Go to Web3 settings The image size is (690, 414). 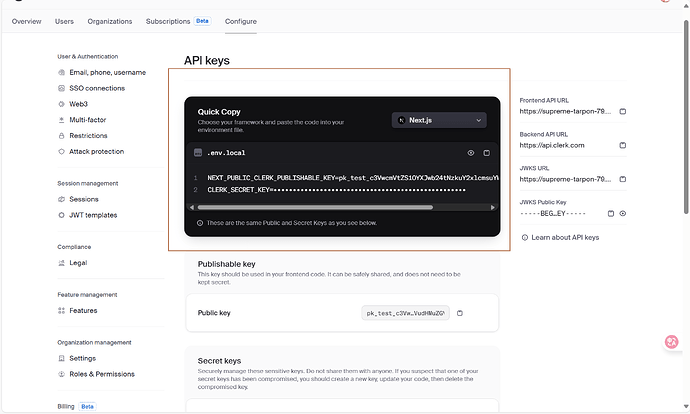[78, 104]
